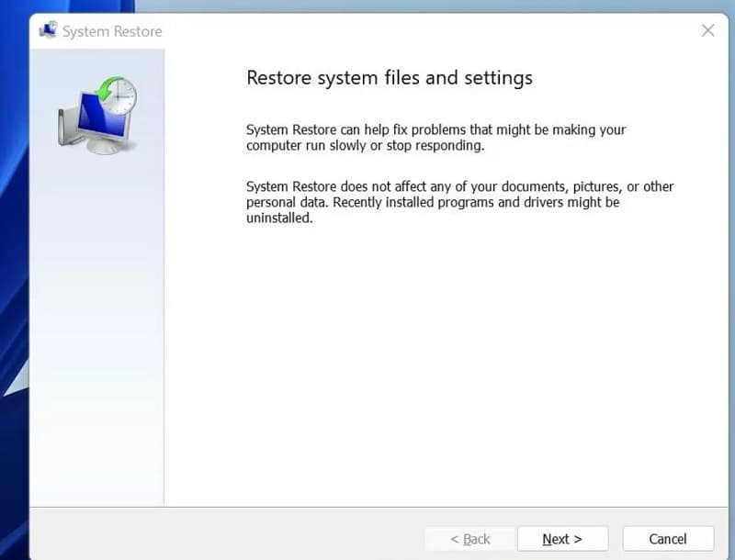The height and width of the screenshot is (560, 735).
Task: Click the greyed-out Back button
Action: click(x=469, y=539)
